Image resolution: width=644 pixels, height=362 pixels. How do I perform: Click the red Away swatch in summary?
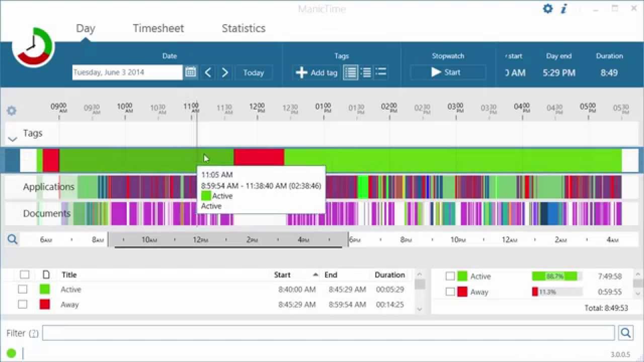[x=462, y=292]
